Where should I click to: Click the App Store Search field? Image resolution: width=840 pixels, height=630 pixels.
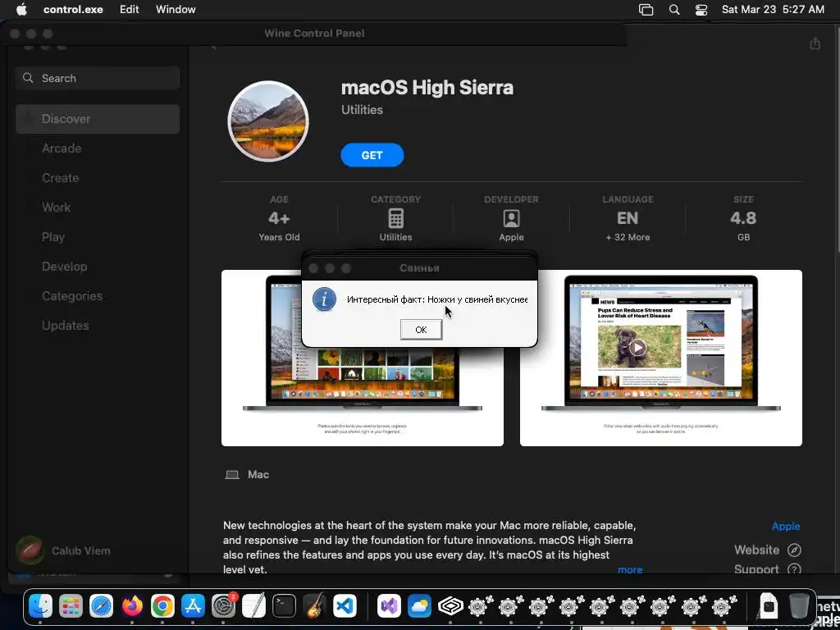point(98,78)
